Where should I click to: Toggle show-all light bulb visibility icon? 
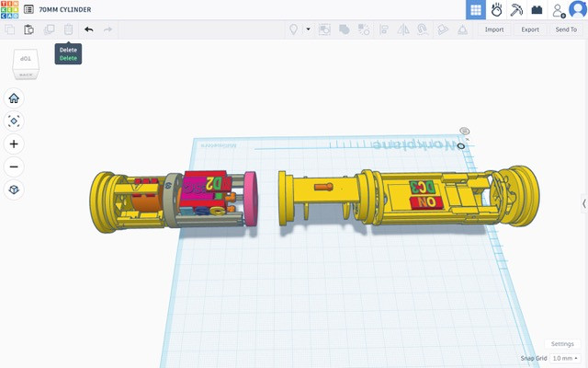[295, 29]
